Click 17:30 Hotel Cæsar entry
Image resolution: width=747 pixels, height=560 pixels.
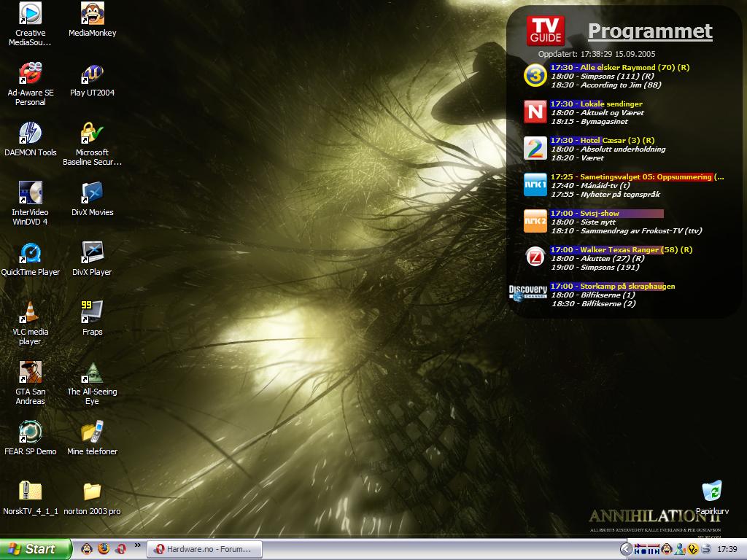tap(603, 140)
